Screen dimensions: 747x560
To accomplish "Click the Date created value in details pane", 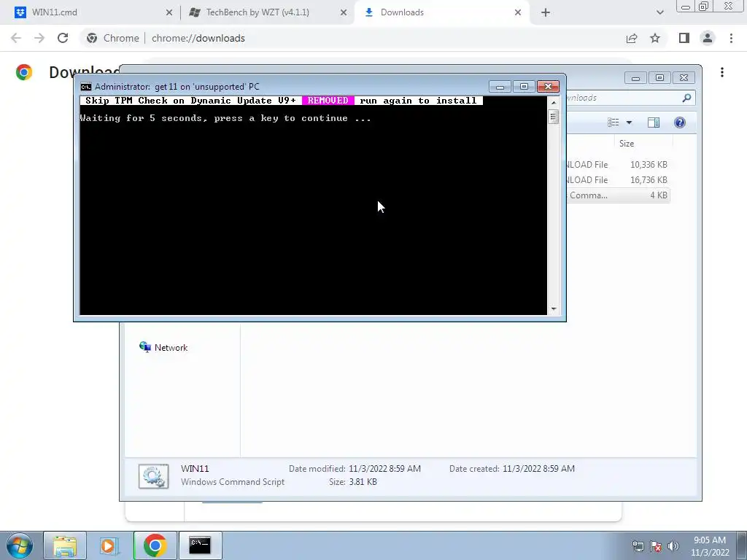I will [538, 469].
